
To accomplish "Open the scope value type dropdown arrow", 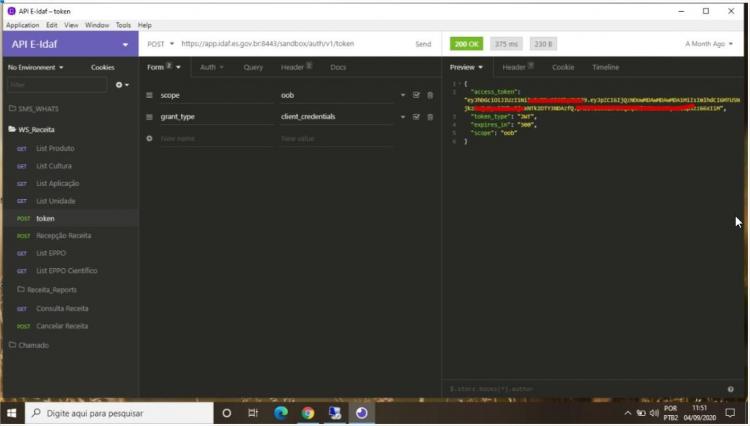I will tap(403, 95).
